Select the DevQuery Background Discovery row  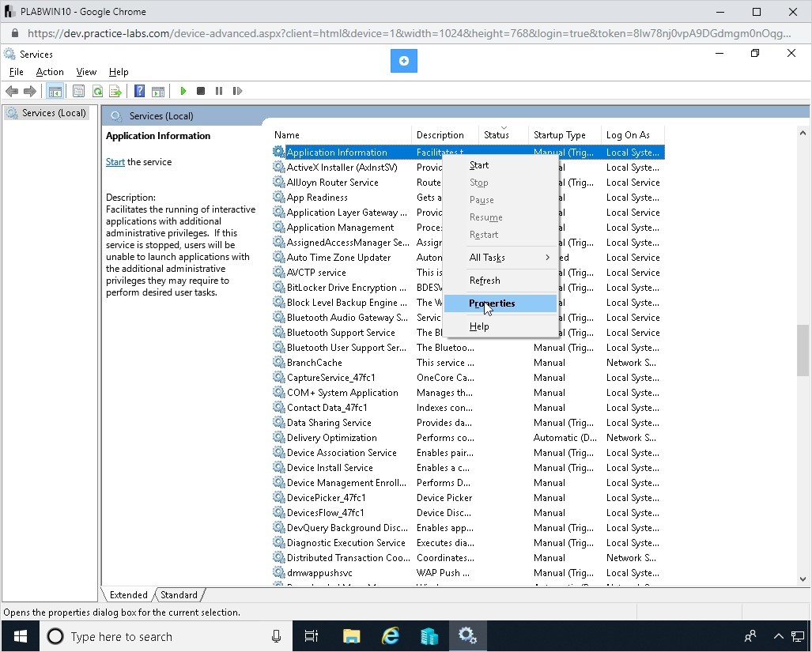[467, 527]
